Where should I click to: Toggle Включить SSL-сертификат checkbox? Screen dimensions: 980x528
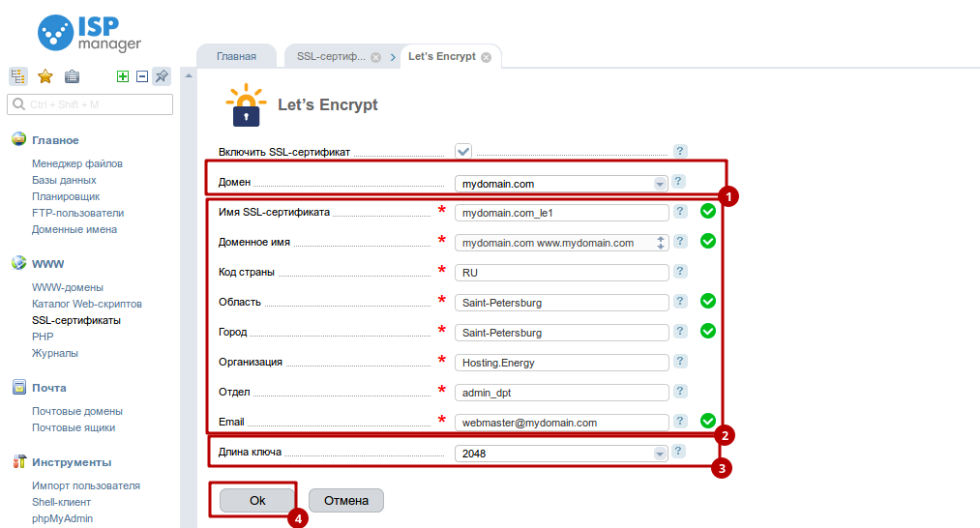463,151
